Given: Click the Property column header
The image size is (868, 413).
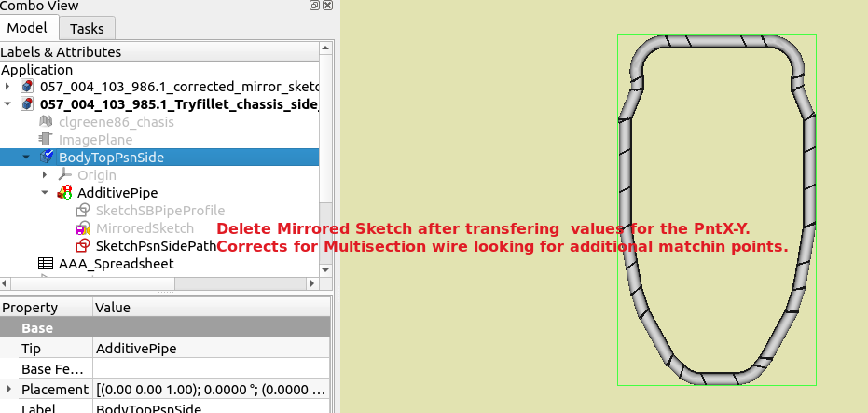Looking at the screenshot, I should [x=47, y=308].
